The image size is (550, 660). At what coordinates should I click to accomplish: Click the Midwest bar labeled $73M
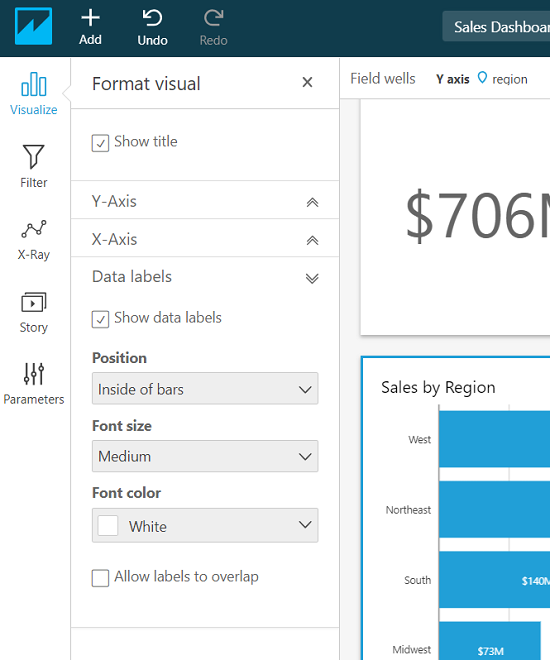click(490, 641)
